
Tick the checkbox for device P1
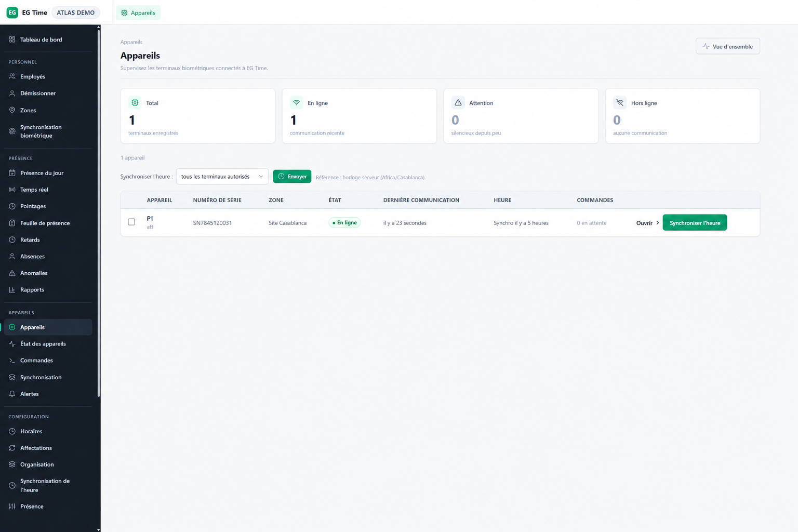point(131,222)
